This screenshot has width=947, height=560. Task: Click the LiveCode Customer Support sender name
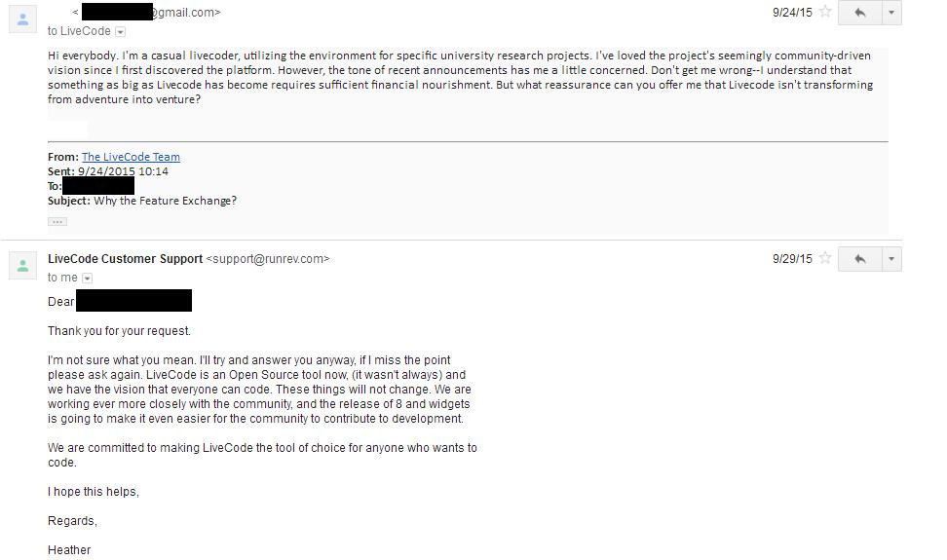125,259
